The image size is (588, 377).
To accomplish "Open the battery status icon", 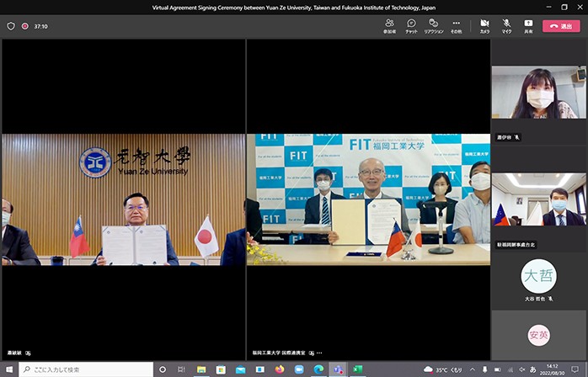I will [x=497, y=369].
